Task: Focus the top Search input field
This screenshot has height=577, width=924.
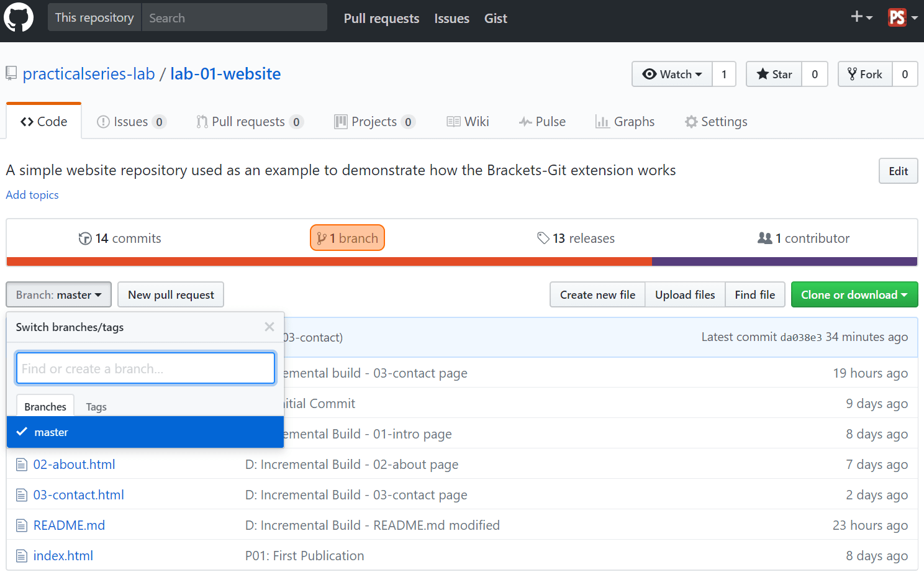Action: [234, 17]
